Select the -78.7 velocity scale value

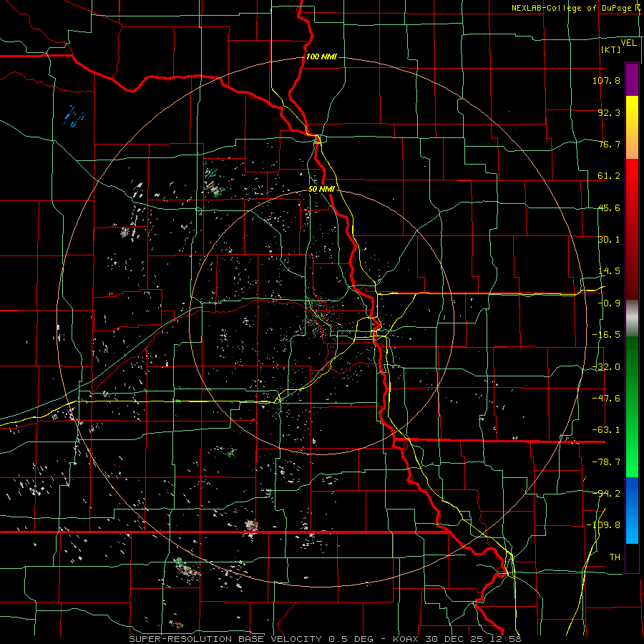[x=606, y=462]
